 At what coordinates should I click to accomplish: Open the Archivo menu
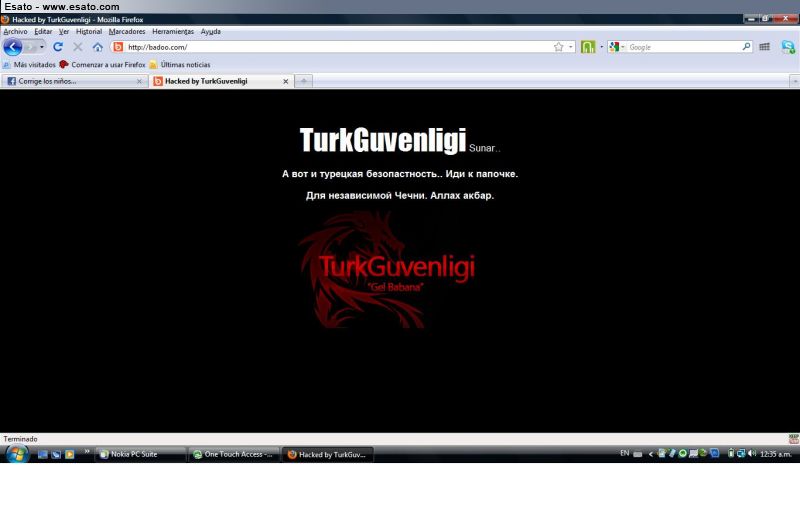click(15, 32)
